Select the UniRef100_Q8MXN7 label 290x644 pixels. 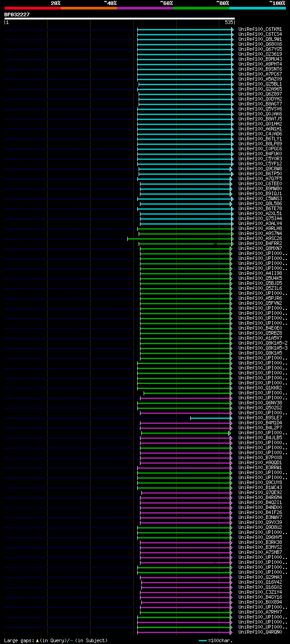tap(260, 248)
